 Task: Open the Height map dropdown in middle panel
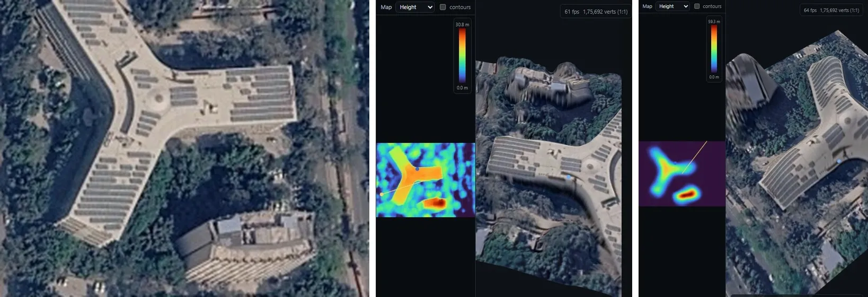415,7
